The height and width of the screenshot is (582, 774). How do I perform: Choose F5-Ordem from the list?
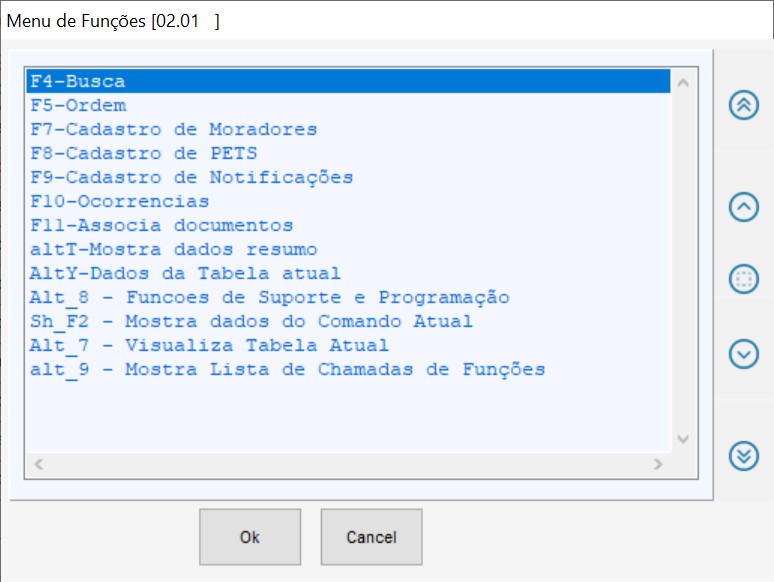(x=79, y=105)
